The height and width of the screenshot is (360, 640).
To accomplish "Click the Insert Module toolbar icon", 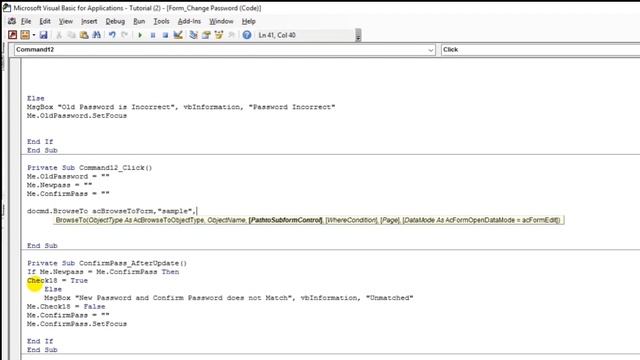I will pyautogui.click(x=25, y=35).
